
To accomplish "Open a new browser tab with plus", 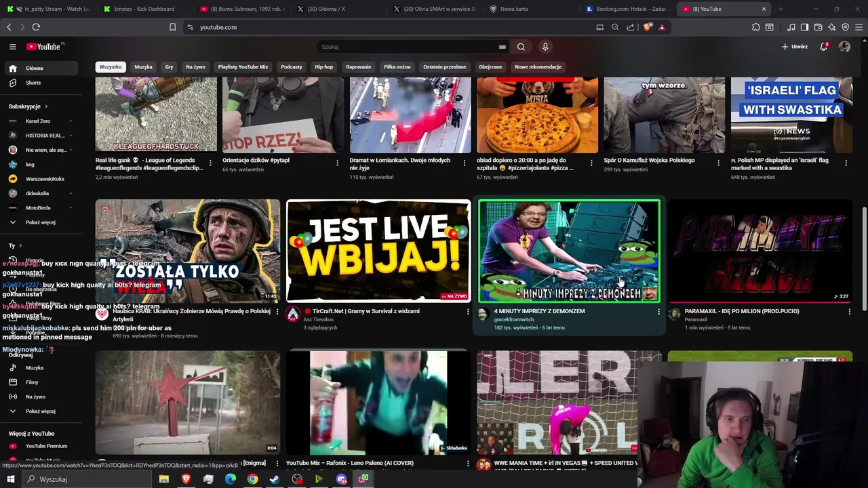I will pyautogui.click(x=781, y=9).
